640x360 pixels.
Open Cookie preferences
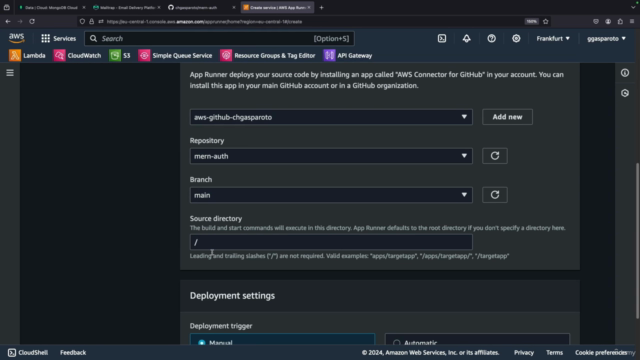coord(601,352)
